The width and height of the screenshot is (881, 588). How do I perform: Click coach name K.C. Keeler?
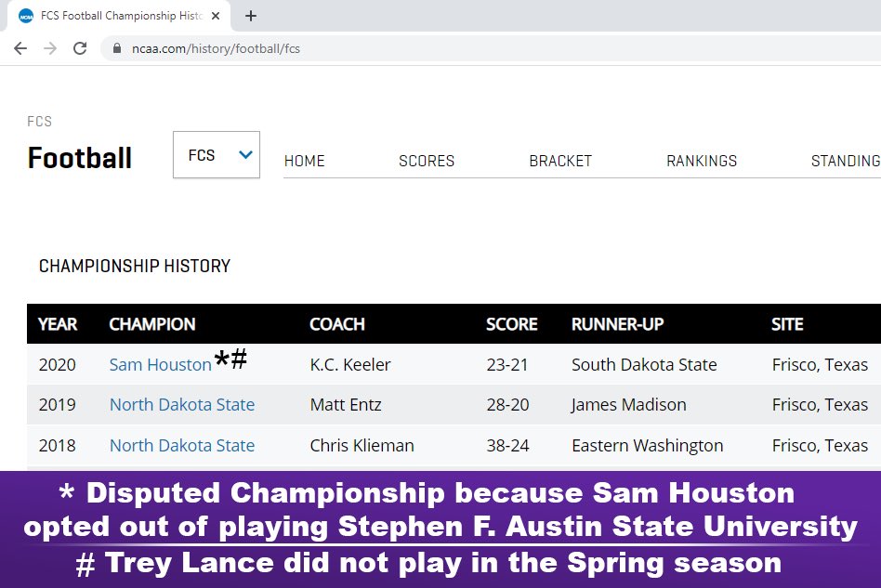pyautogui.click(x=350, y=365)
